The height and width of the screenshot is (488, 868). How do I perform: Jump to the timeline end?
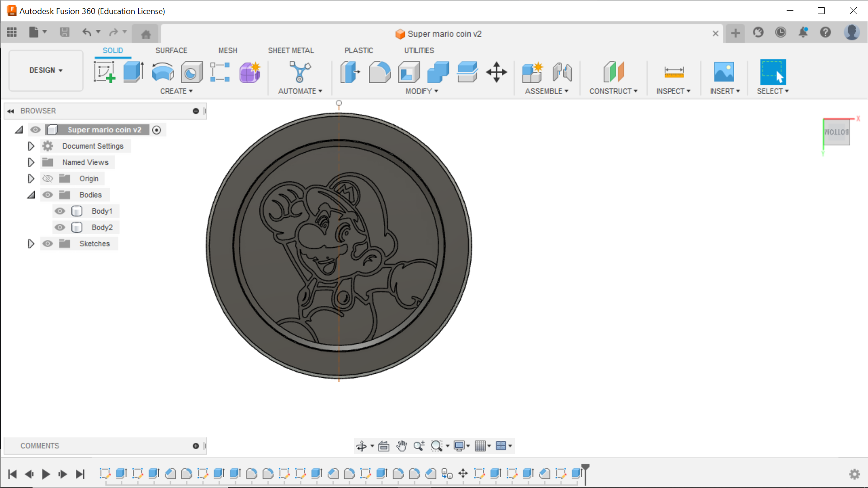(x=80, y=474)
